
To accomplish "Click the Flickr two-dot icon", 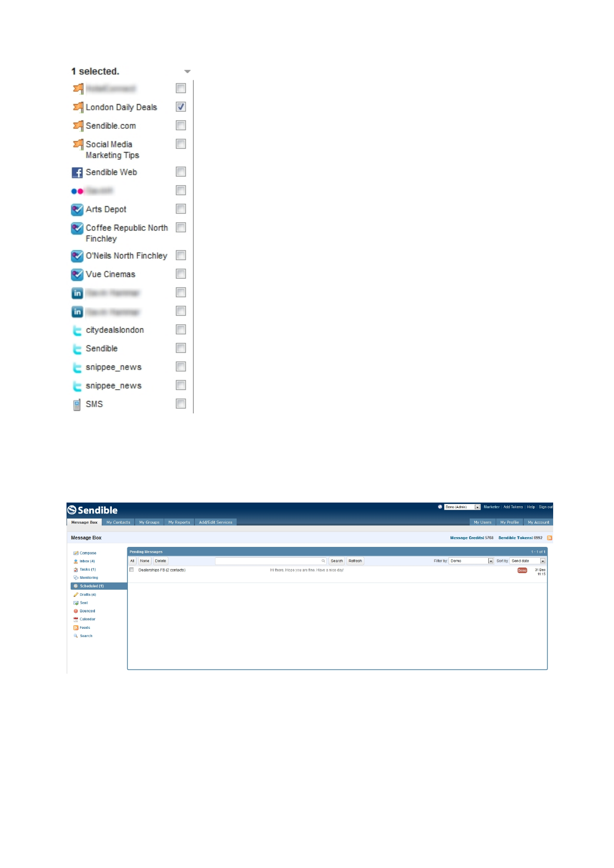I will tap(77, 191).
